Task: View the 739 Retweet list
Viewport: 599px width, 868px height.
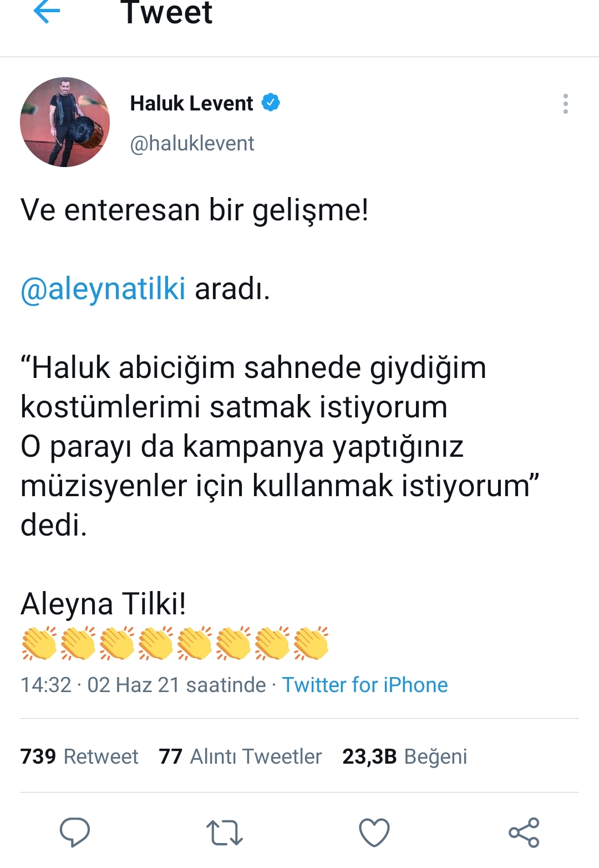Action: (79, 756)
